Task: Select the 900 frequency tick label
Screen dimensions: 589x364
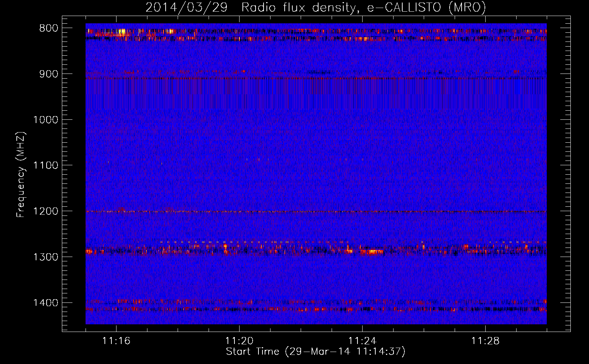Action: (48, 74)
